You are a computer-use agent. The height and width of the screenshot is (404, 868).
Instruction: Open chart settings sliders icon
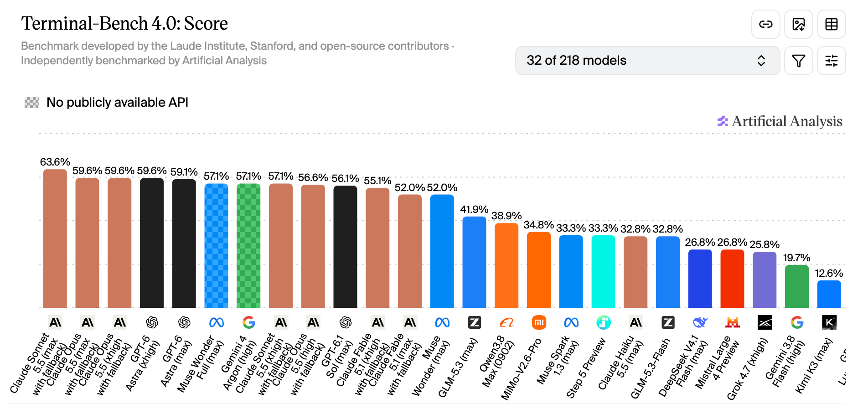[832, 61]
